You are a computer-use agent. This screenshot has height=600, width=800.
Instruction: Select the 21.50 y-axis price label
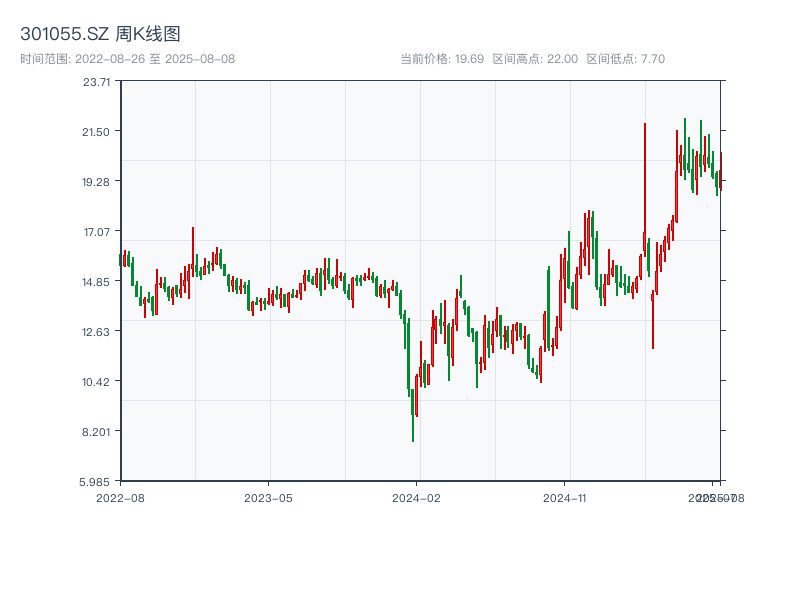[97, 131]
